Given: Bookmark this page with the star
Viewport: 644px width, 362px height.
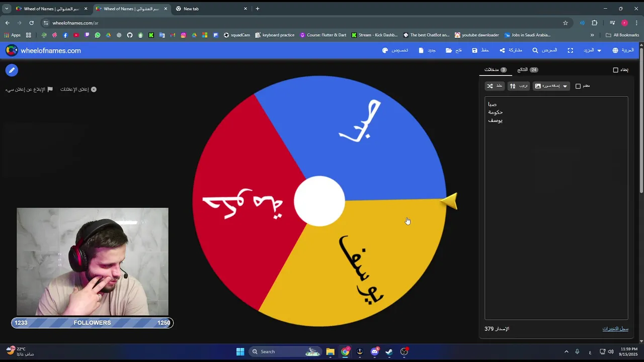Looking at the screenshot, I should pyautogui.click(x=566, y=23).
